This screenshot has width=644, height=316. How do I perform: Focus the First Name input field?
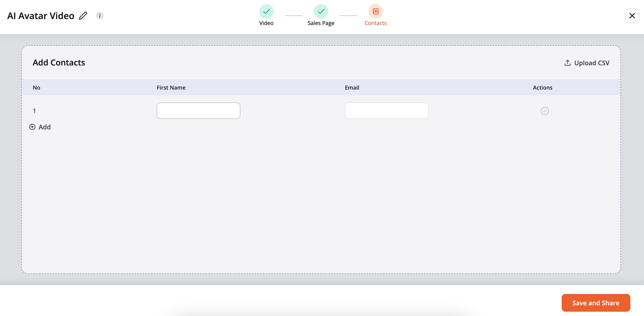(198, 111)
